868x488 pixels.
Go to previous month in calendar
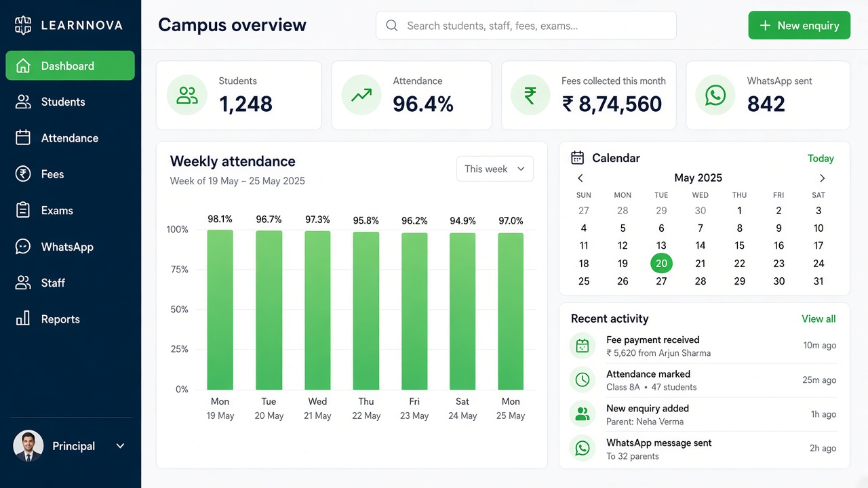click(x=580, y=178)
